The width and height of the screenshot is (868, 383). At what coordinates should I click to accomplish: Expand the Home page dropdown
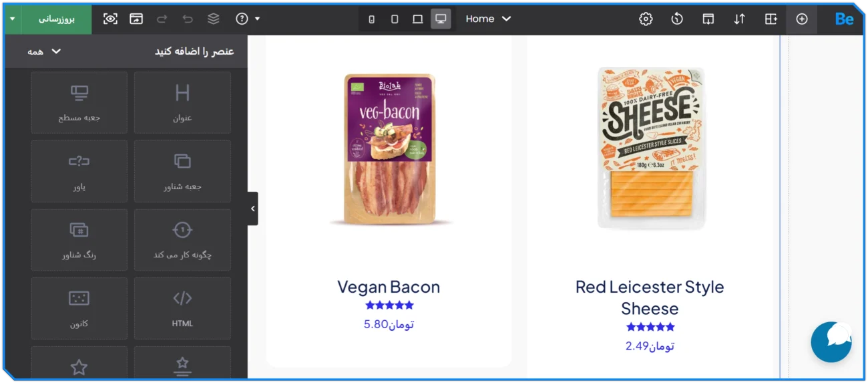489,19
